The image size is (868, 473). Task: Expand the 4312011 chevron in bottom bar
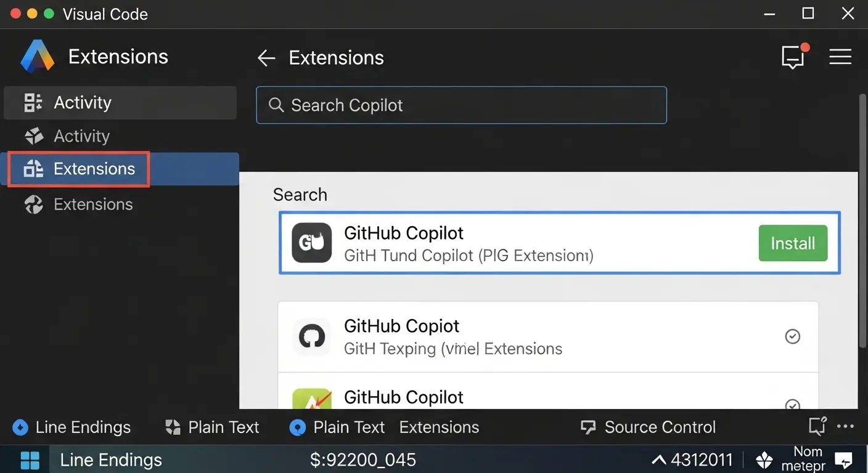(660, 459)
